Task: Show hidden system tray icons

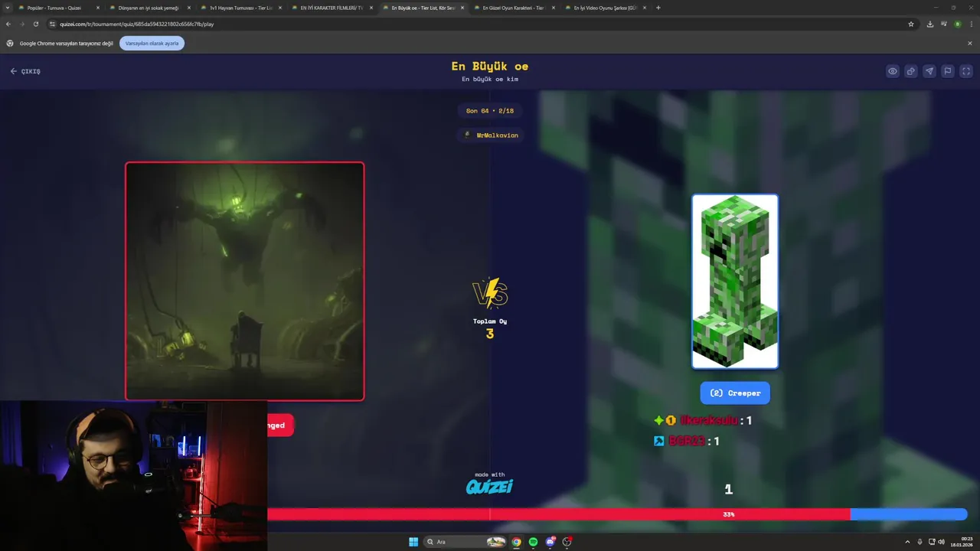Action: pos(908,542)
